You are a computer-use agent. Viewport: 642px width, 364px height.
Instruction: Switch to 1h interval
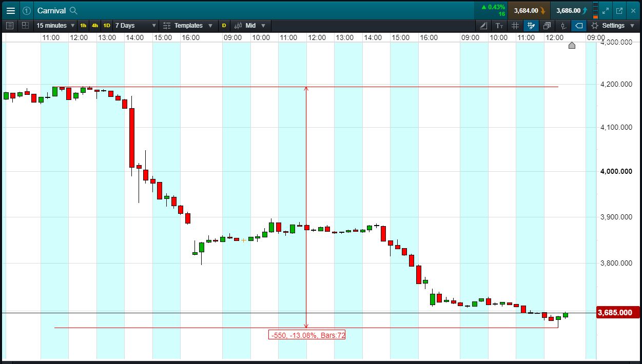pos(83,25)
